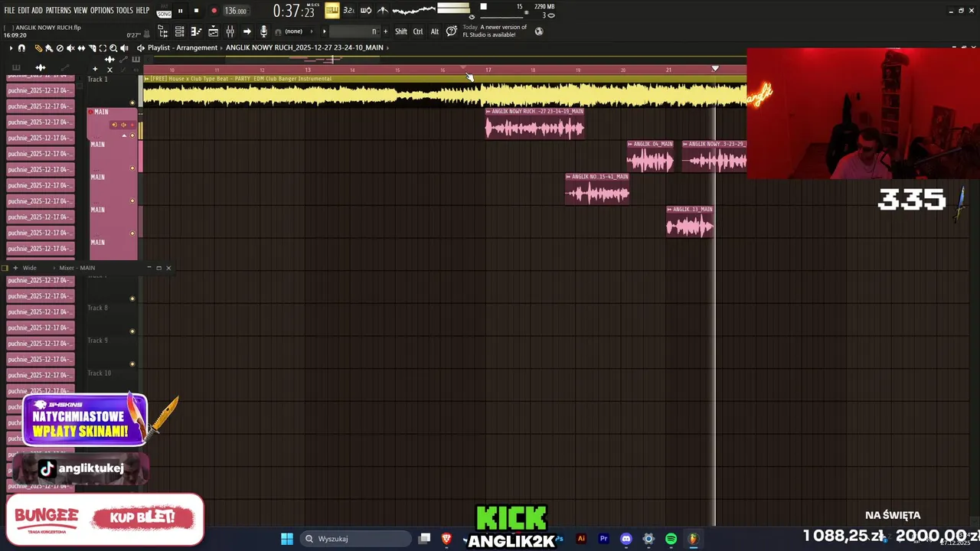Mute Track 1 using its LED toggle
The width and height of the screenshot is (980, 551).
pos(132,103)
